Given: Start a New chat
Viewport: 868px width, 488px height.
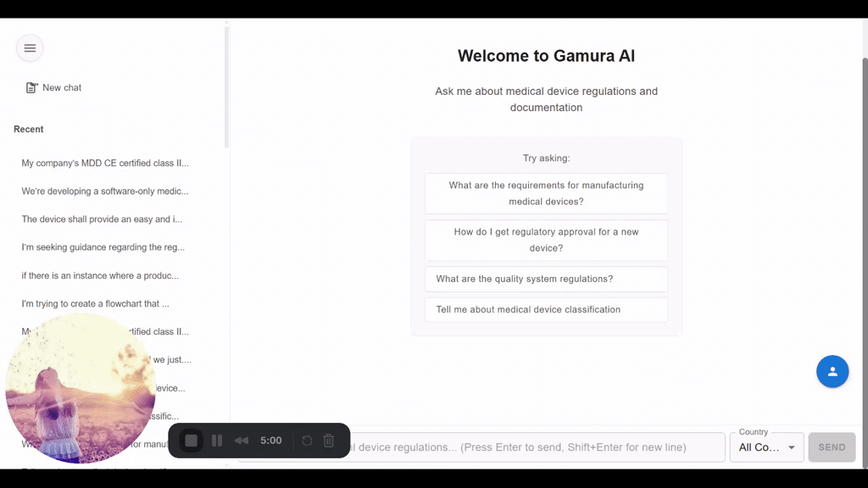Looking at the screenshot, I should 53,87.
